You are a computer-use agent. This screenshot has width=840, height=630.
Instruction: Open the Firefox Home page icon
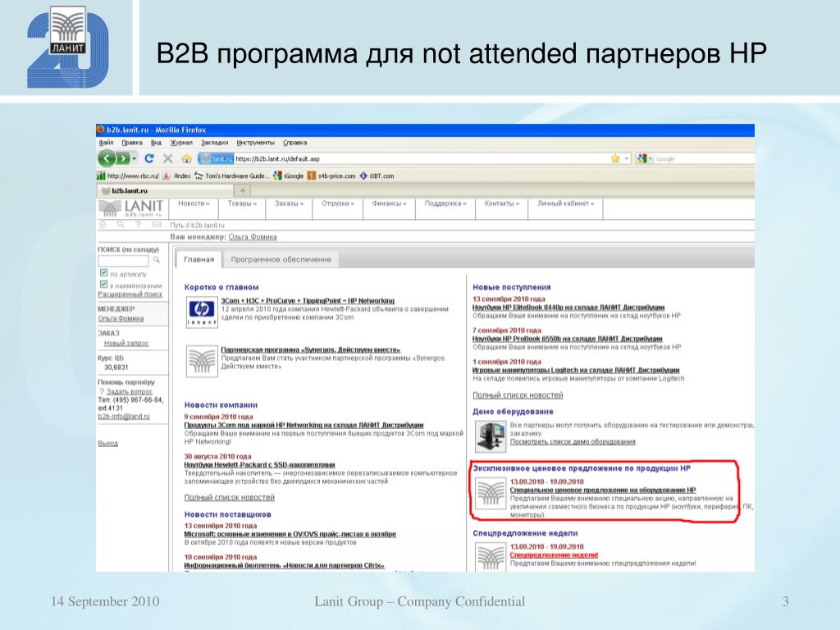186,158
